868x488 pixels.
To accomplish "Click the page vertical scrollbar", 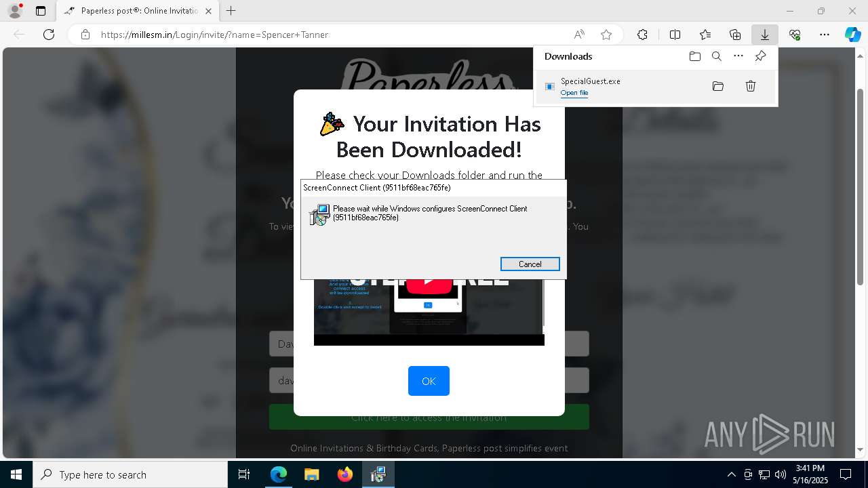I will tap(861, 186).
